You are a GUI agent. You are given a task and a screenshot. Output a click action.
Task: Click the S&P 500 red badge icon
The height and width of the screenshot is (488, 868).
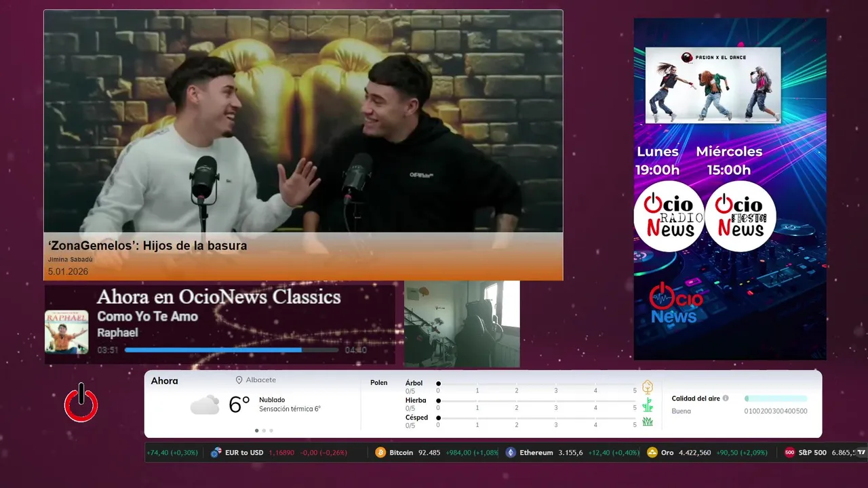pos(789,453)
